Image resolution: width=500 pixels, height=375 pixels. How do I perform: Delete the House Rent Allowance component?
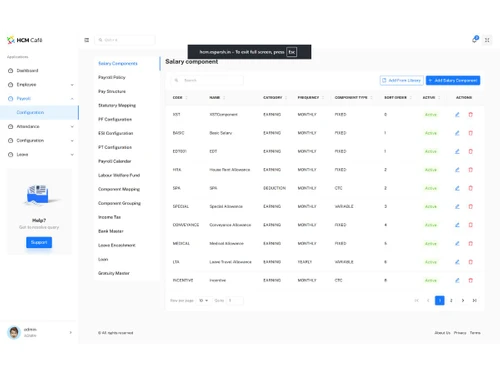(471, 170)
